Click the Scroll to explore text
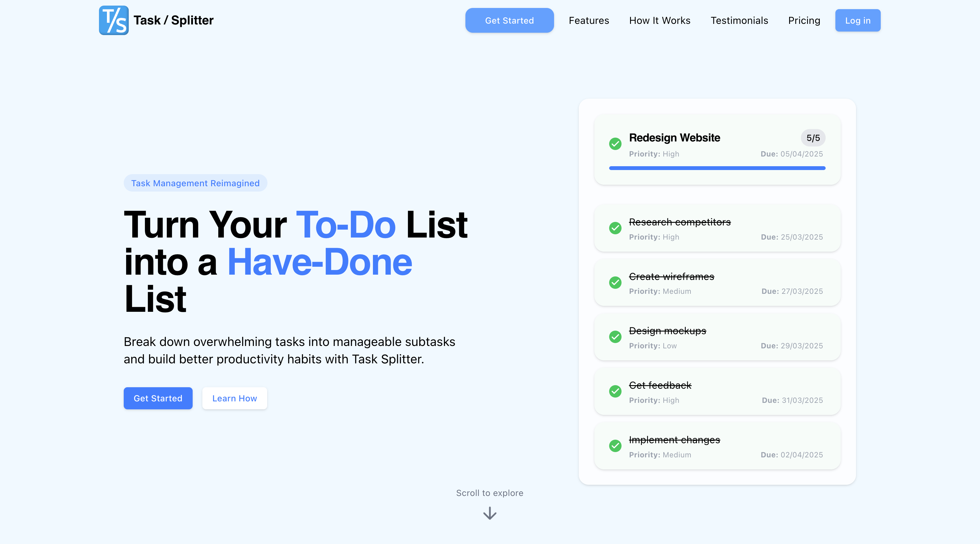Screen dimensions: 980x544 click(489, 493)
